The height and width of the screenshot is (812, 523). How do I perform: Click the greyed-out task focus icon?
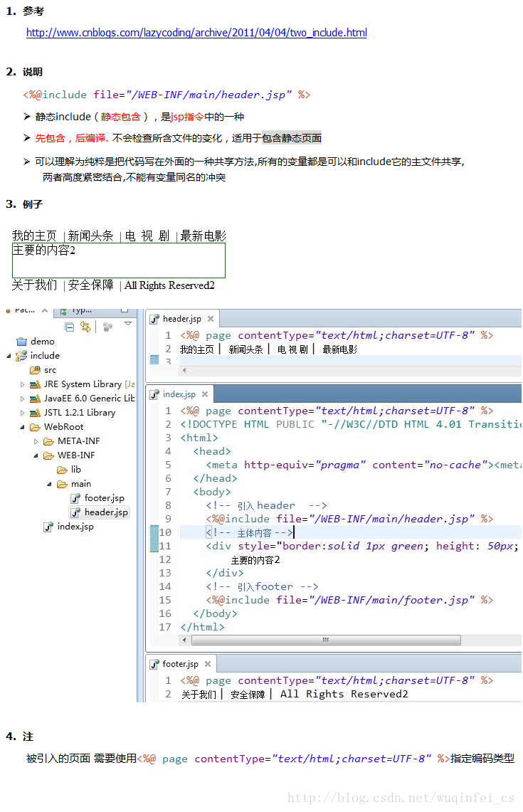tap(107, 326)
